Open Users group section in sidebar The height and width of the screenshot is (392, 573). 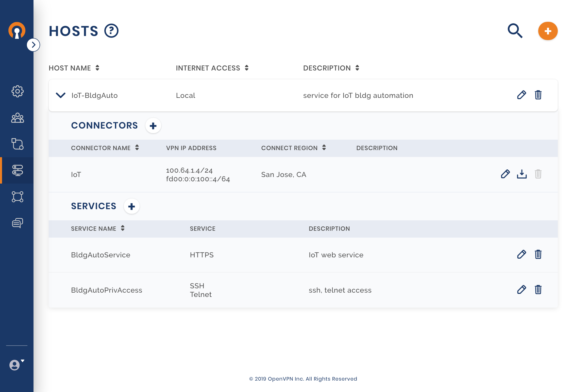(x=17, y=118)
